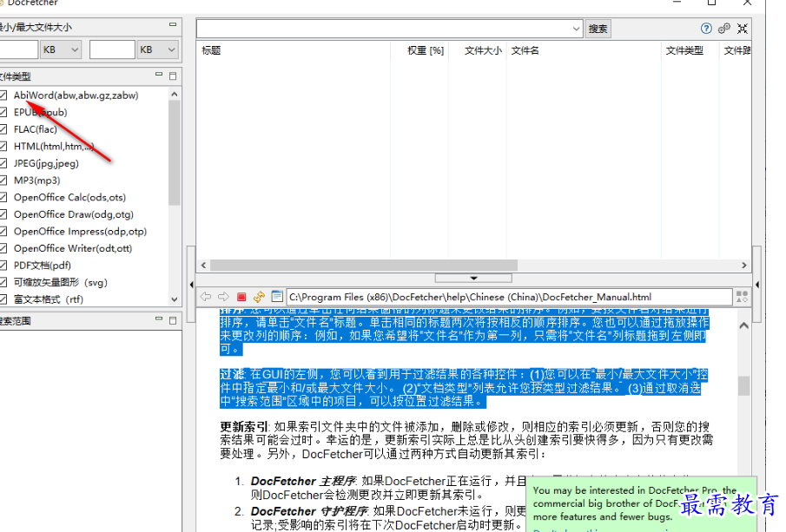The height and width of the screenshot is (532, 786).
Task: Toggle the PDF文档(pdf) checkbox
Action: click(4, 266)
